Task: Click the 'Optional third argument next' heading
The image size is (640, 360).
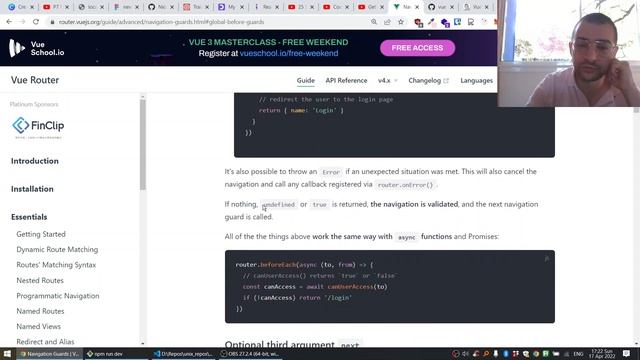Action: point(292,344)
